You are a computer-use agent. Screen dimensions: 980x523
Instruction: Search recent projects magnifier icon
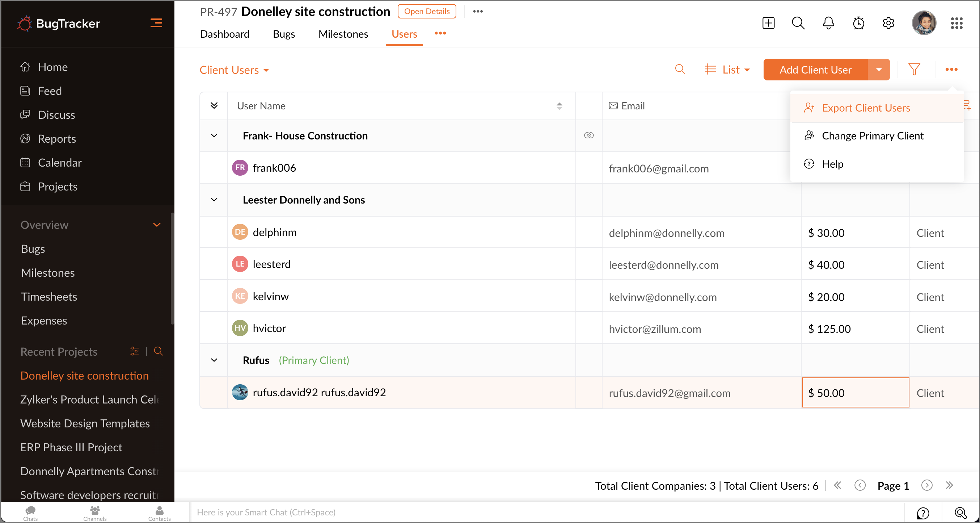158,351
